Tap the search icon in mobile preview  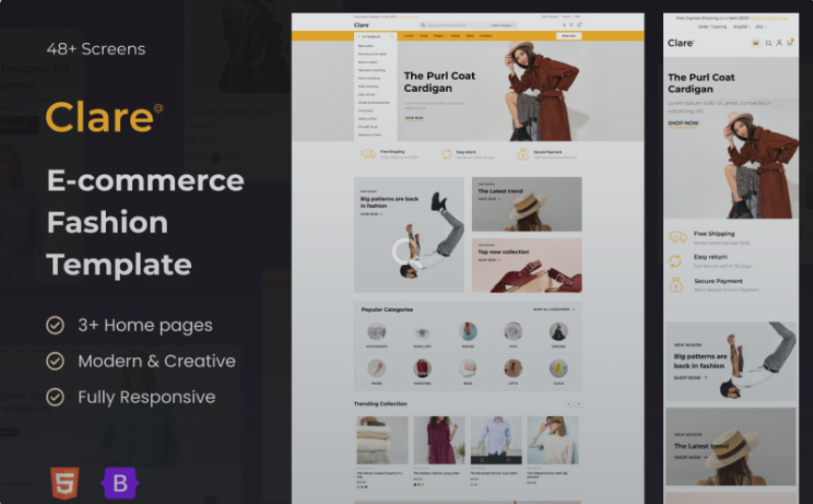(769, 43)
